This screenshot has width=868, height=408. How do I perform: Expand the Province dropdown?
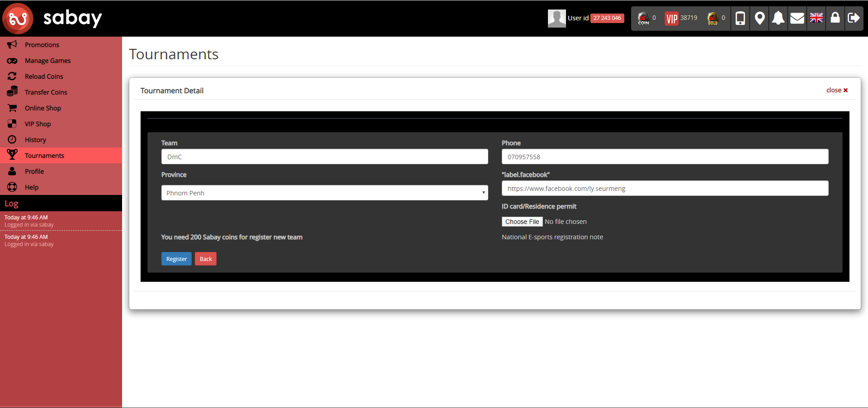click(x=324, y=193)
